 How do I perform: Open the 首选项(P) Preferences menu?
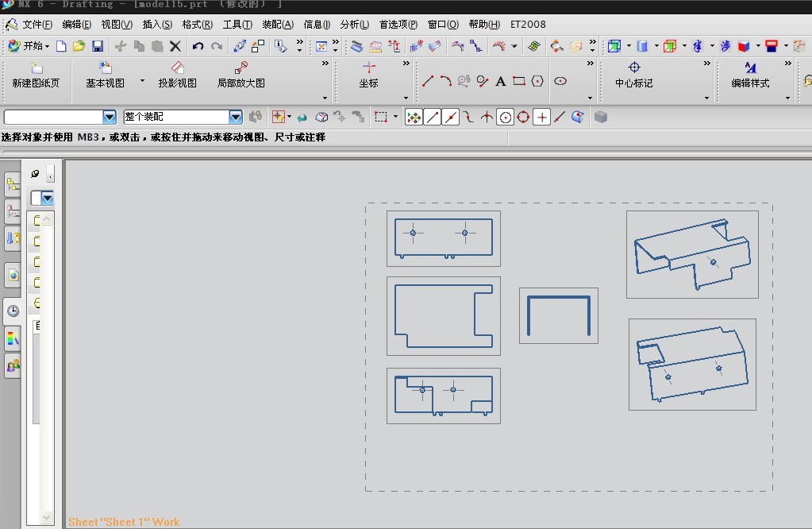point(398,25)
